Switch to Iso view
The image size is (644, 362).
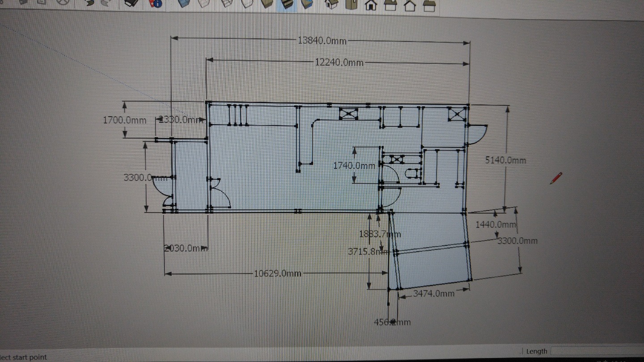pyautogui.click(x=331, y=4)
